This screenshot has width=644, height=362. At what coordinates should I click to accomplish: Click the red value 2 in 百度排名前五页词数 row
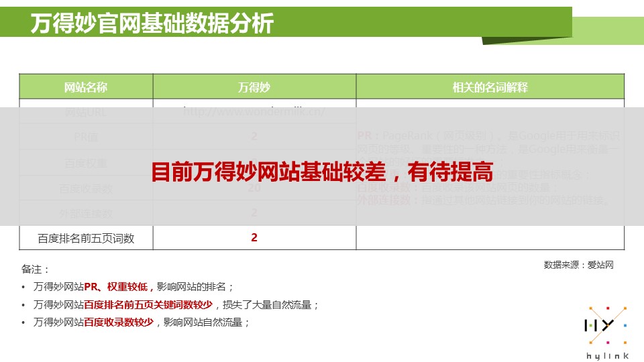click(254, 237)
